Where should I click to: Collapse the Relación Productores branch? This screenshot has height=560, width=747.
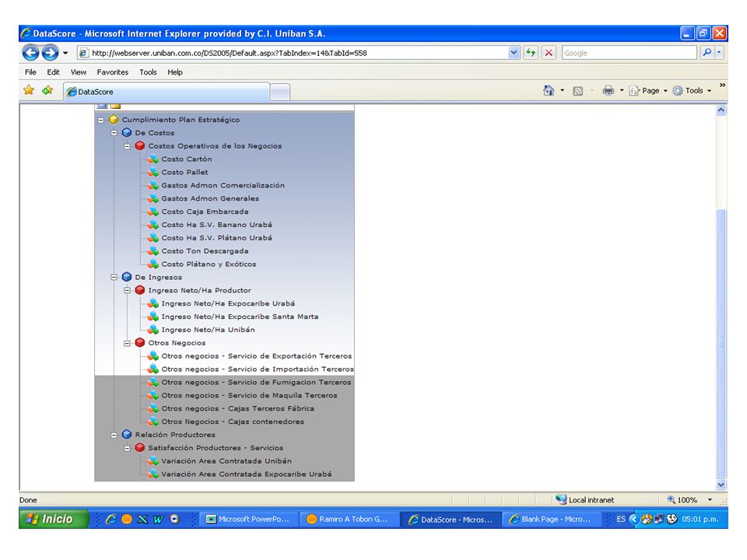(x=114, y=435)
